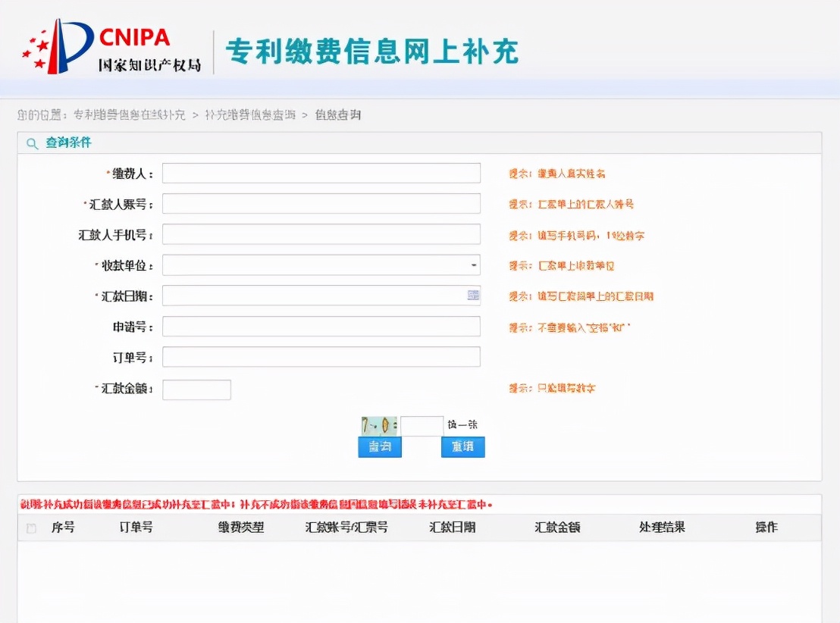Focus the 订单号 input field
This screenshot has height=623, width=840.
(321, 357)
